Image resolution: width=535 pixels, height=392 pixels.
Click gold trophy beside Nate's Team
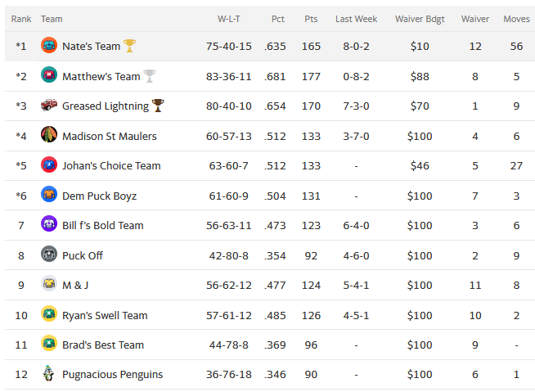tap(129, 46)
